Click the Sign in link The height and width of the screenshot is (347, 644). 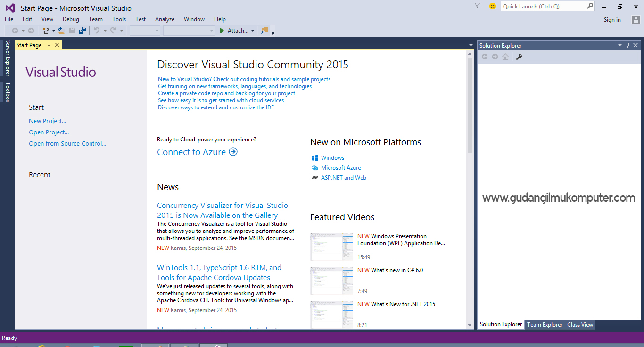[x=612, y=20]
